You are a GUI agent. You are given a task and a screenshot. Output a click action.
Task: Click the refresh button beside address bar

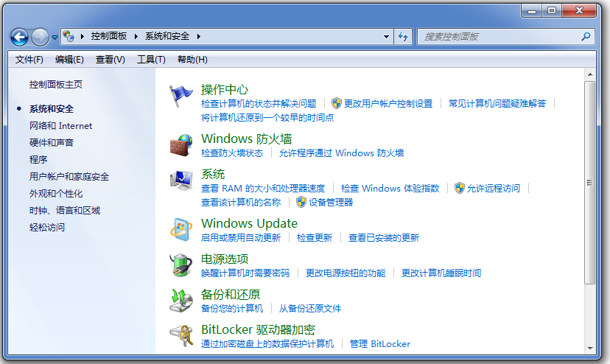(403, 37)
